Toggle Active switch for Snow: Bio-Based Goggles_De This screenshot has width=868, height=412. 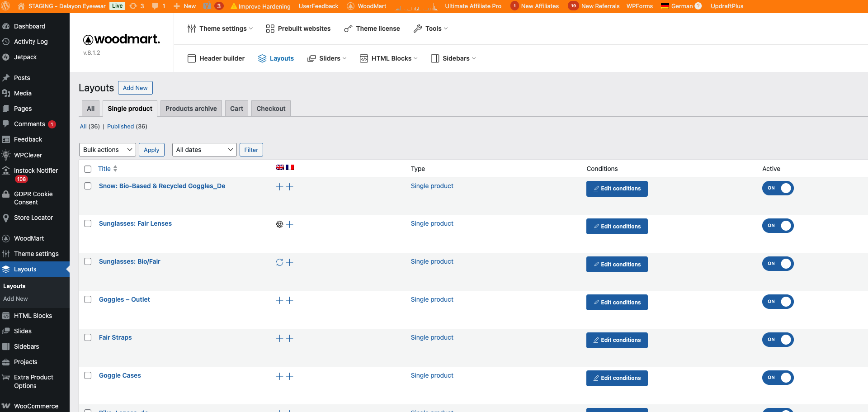tap(778, 188)
